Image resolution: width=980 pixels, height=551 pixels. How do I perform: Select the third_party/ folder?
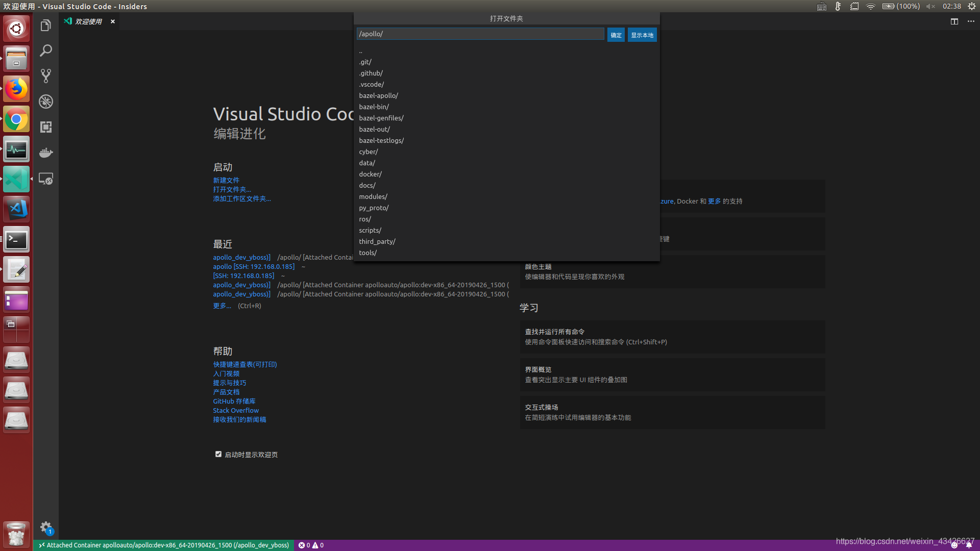coord(507,242)
